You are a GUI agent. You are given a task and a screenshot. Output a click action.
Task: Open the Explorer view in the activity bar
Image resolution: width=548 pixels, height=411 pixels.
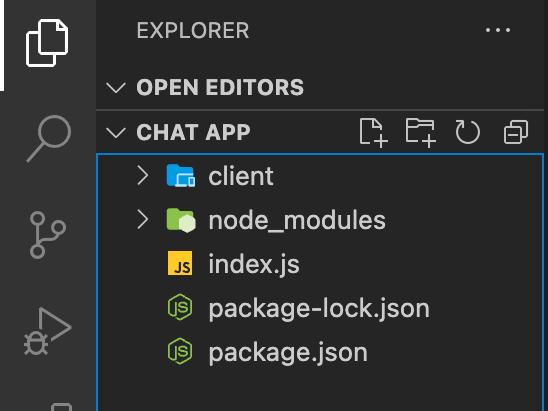pos(47,43)
